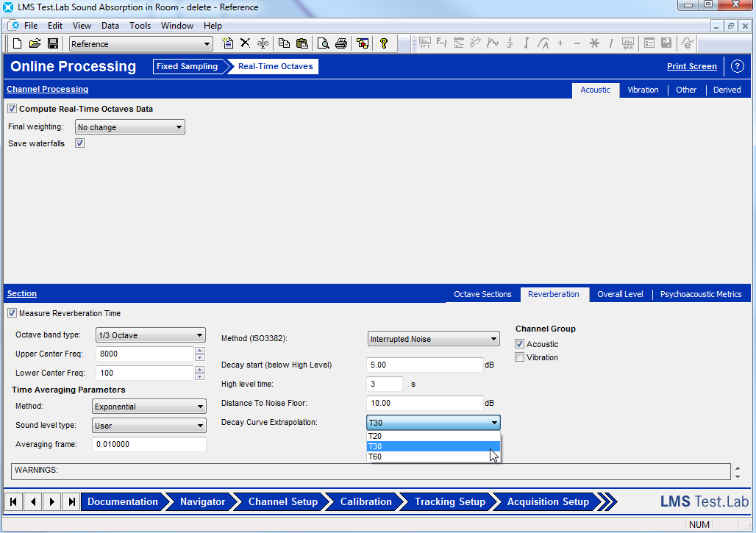This screenshot has height=533, width=756.
Task: Click the integral symbol toolbar icon
Action: click(x=526, y=43)
